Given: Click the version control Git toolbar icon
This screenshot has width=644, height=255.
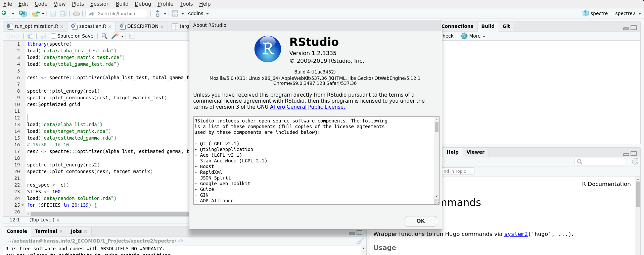Looking at the screenshot, I should (157, 13).
